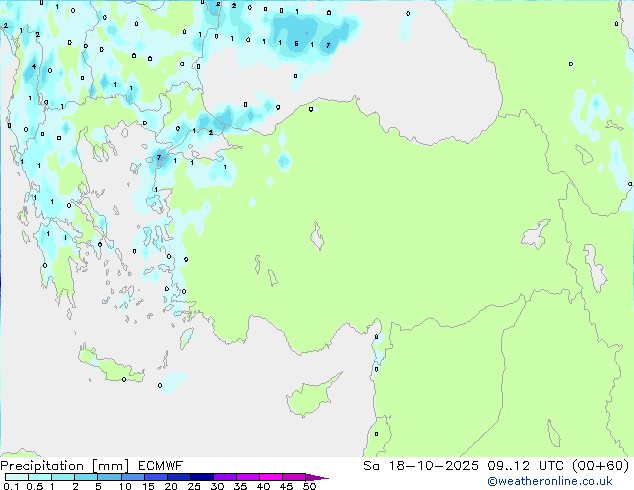Click the legend label '0.1'
Screen dimensions: 634x490
pyautogui.click(x=11, y=486)
